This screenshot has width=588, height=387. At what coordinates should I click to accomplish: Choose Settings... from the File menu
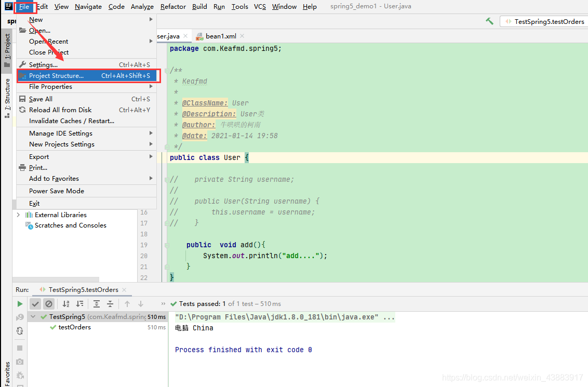click(87, 64)
